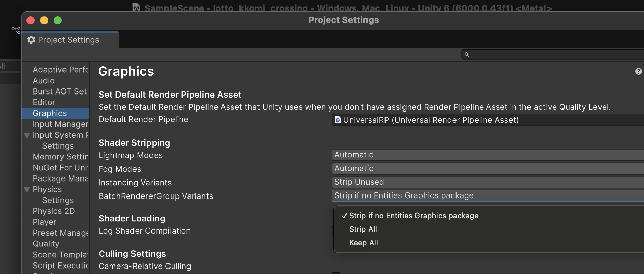Click the Instancing Variants label

tap(135, 183)
